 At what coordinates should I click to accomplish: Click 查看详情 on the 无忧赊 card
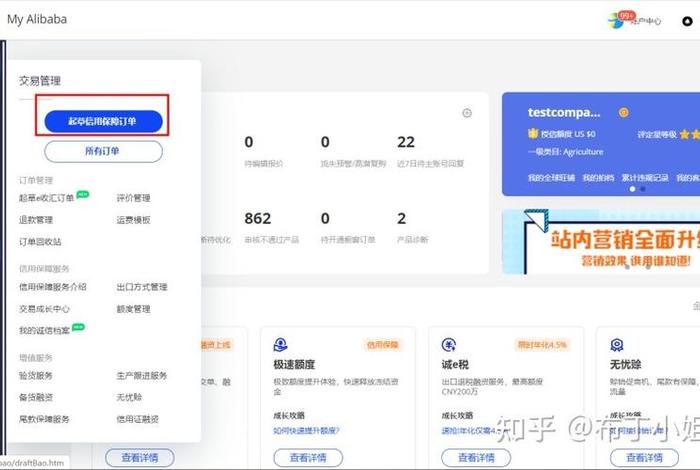644,458
